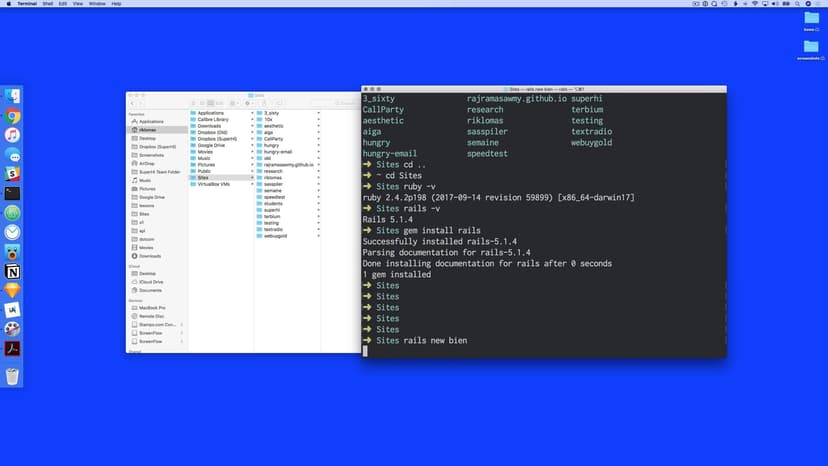
Task: Launch iTunes from the Dock
Action: click(13, 135)
